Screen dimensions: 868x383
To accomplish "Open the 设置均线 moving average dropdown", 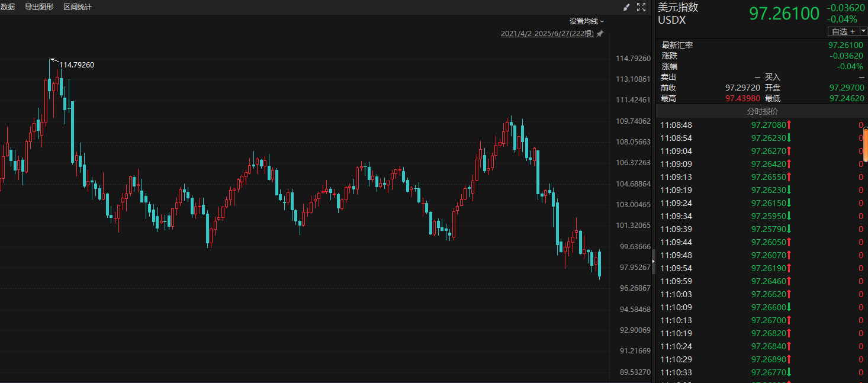I will click(x=587, y=21).
